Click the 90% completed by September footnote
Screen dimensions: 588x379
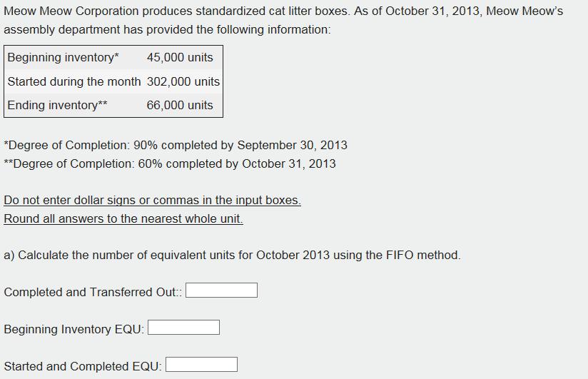tap(176, 145)
